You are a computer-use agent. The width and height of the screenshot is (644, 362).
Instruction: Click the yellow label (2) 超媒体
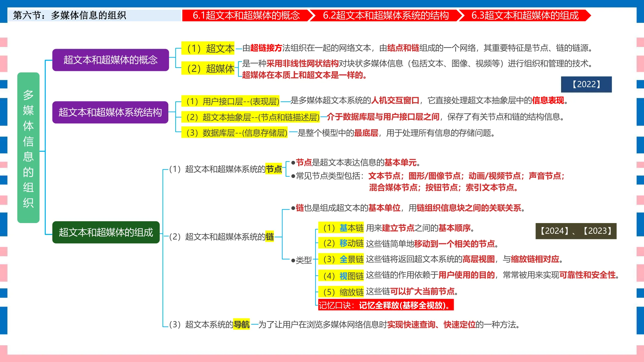[x=208, y=69]
